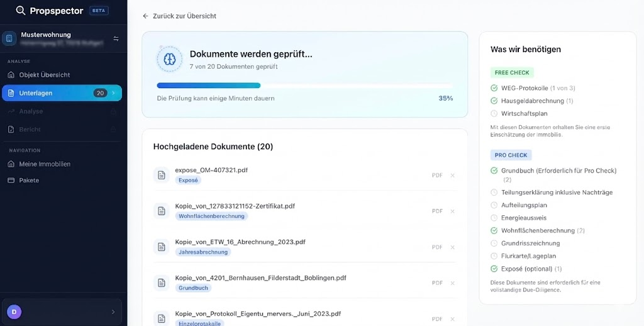Click the BETA badge next to Propspector
The image size is (644, 326).
click(x=99, y=11)
